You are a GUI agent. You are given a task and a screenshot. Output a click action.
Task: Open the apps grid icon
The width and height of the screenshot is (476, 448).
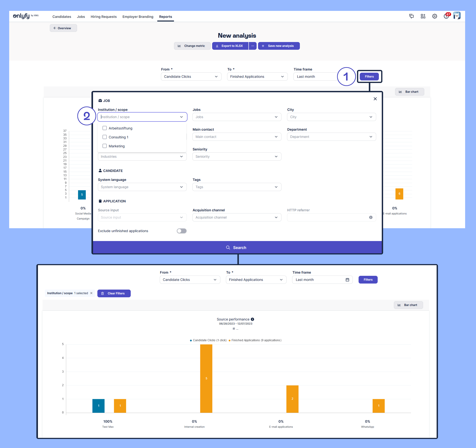click(423, 16)
